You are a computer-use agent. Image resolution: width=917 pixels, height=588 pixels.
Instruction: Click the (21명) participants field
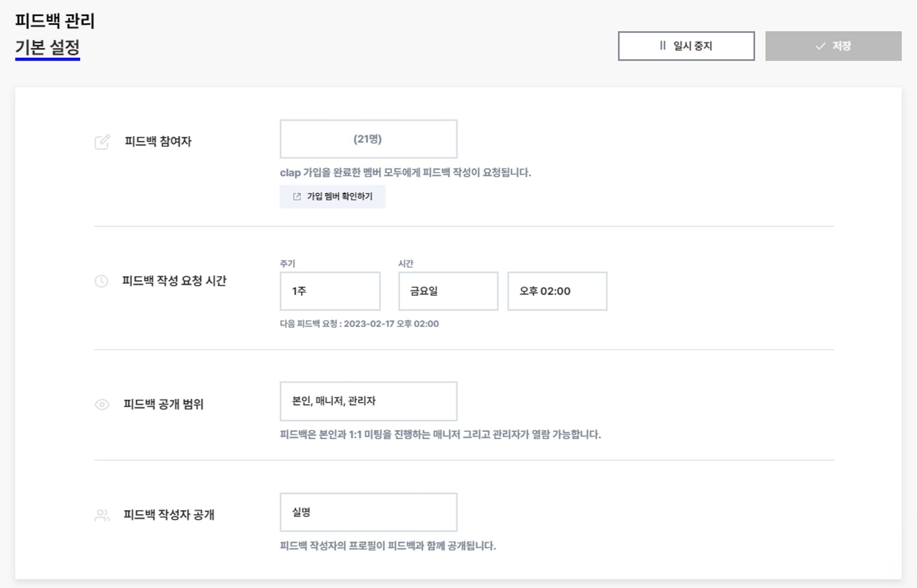(368, 139)
